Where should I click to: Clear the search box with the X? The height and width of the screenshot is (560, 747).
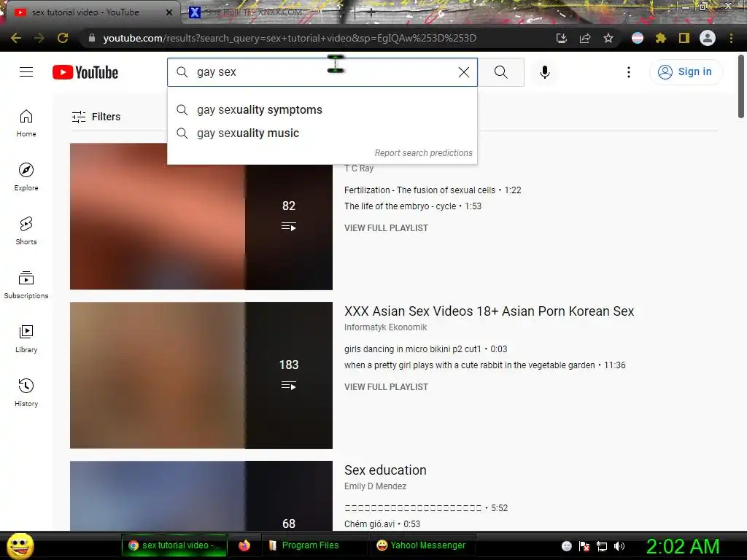click(x=463, y=72)
